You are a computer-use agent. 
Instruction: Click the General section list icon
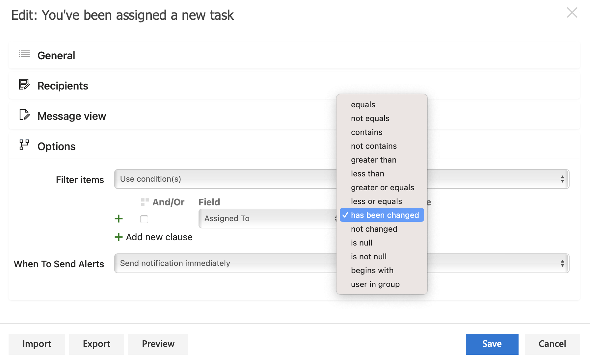pyautogui.click(x=24, y=55)
